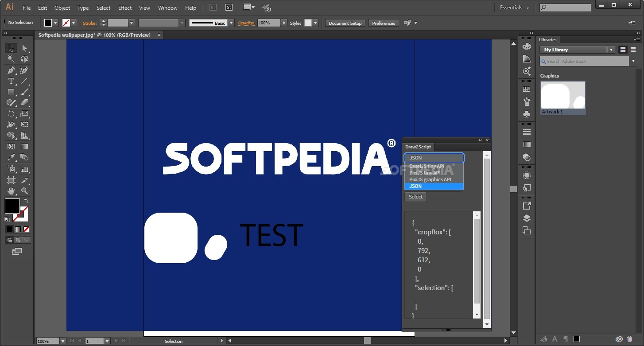Select the Line Segment tool
The height and width of the screenshot is (346, 644).
[x=24, y=81]
